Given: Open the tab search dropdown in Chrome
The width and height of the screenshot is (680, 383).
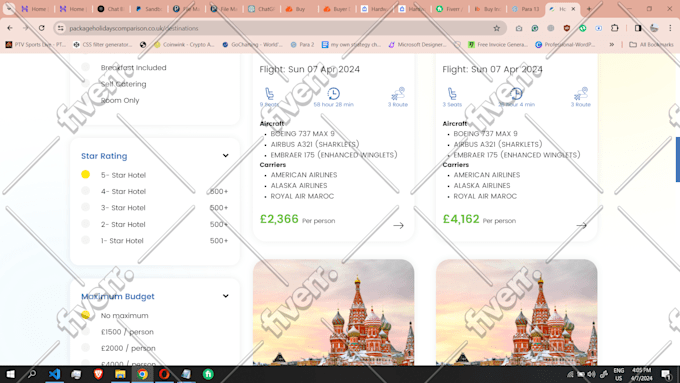Looking at the screenshot, I should click(9, 9).
